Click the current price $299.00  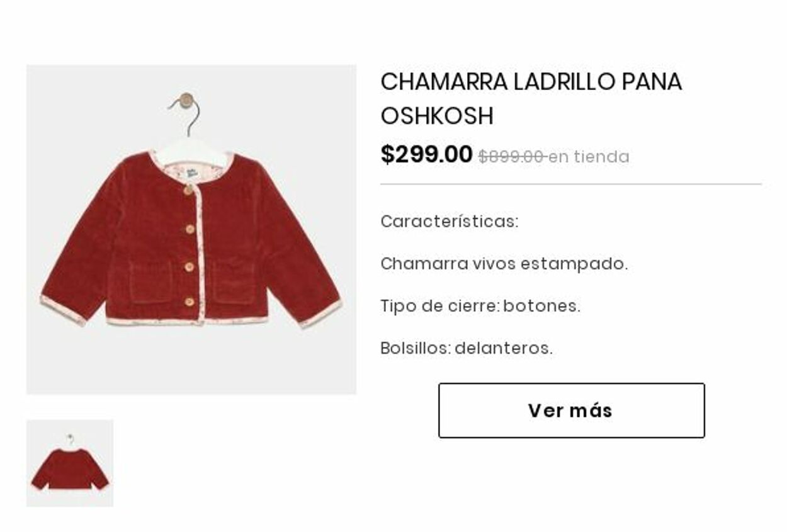point(426,155)
